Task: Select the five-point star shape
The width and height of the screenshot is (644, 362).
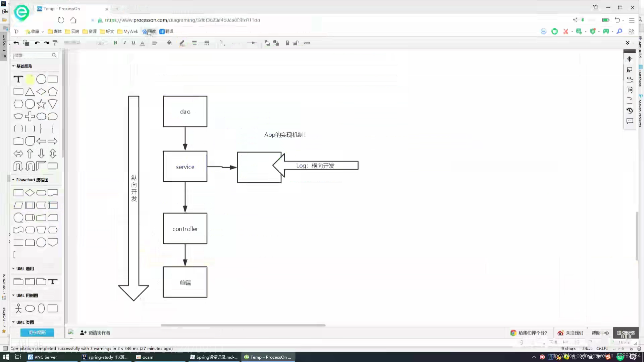Action: pyautogui.click(x=41, y=104)
